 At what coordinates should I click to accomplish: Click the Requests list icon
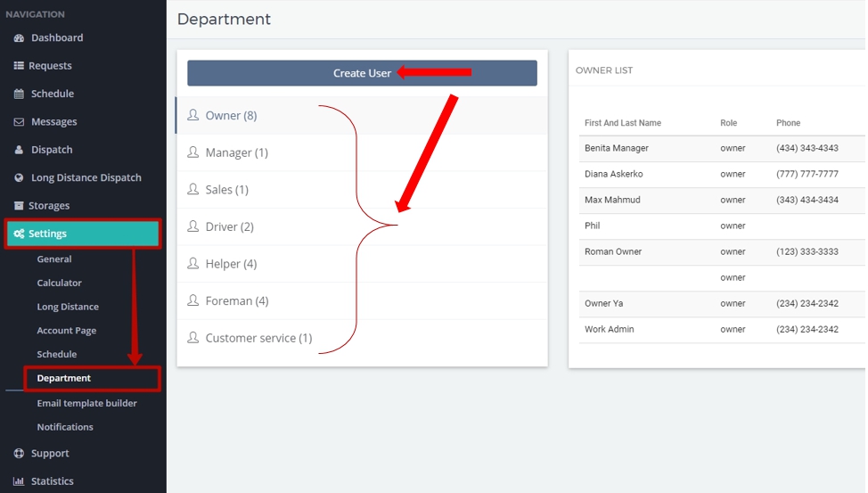pos(19,65)
